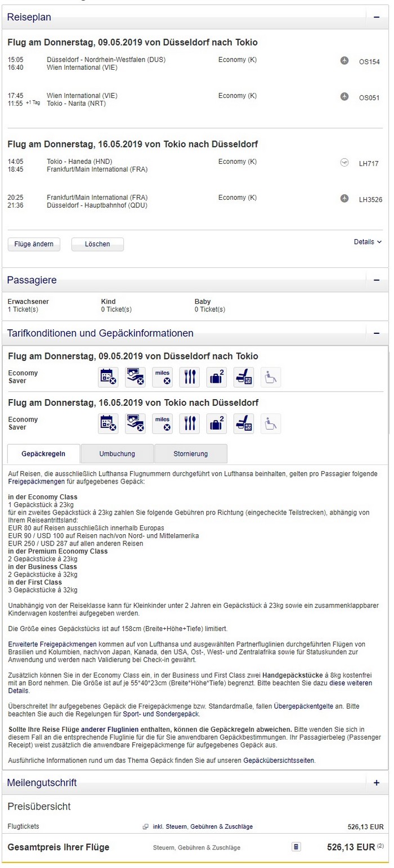Viewport: 394px width, 868px height.
Task: Click the greyed-out seat icon for Düsseldorf–Tokio fare
Action: [x=271, y=377]
